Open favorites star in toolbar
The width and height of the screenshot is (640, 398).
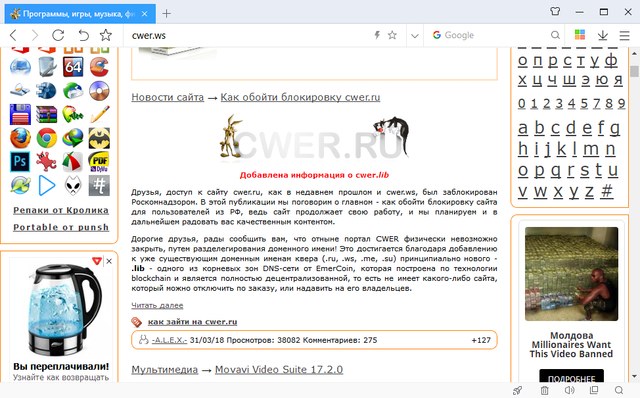(x=106, y=35)
